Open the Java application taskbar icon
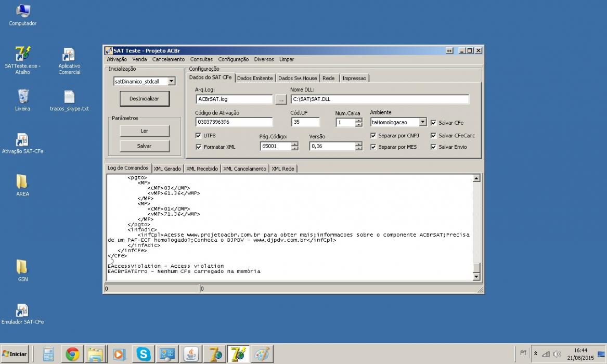Image resolution: width=607 pixels, height=364 pixels. coord(191,354)
